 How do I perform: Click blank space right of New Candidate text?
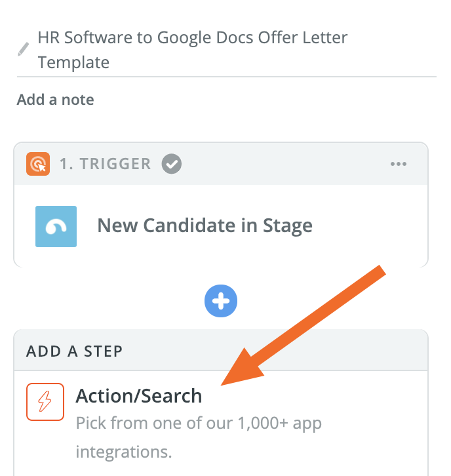(x=367, y=226)
